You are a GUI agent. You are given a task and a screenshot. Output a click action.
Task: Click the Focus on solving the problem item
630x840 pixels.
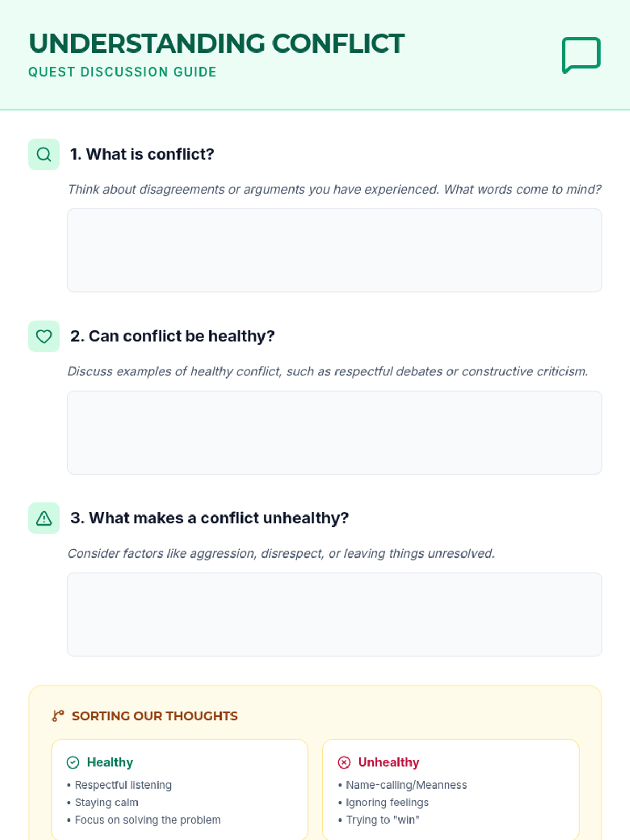tap(148, 820)
